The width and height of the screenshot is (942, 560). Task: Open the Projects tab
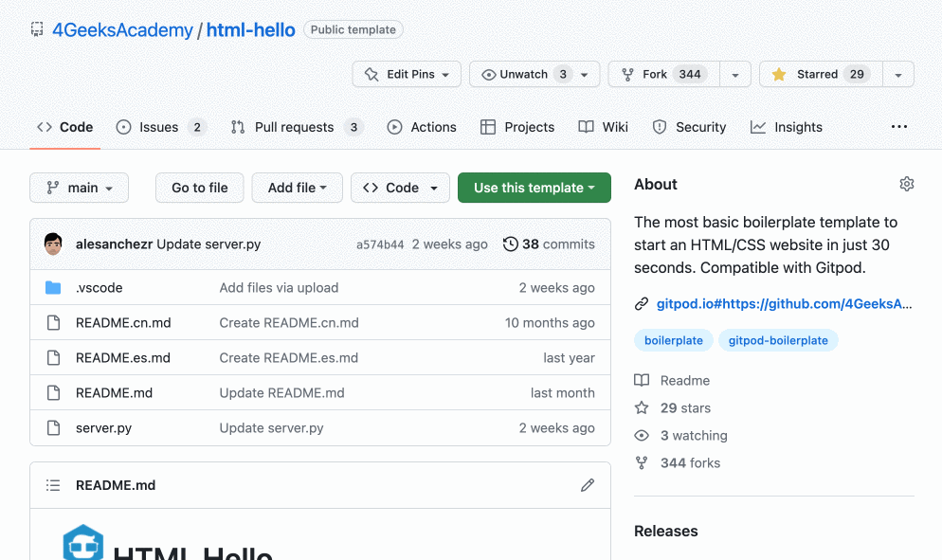coord(517,127)
